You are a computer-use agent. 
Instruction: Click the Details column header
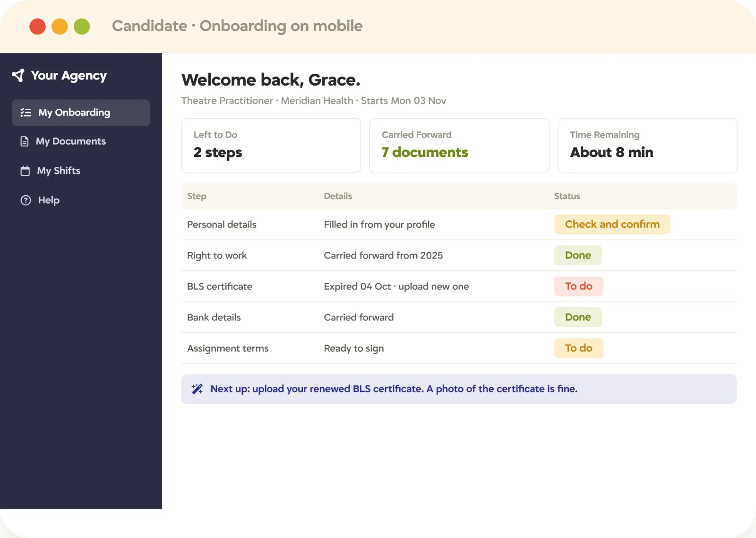[338, 196]
